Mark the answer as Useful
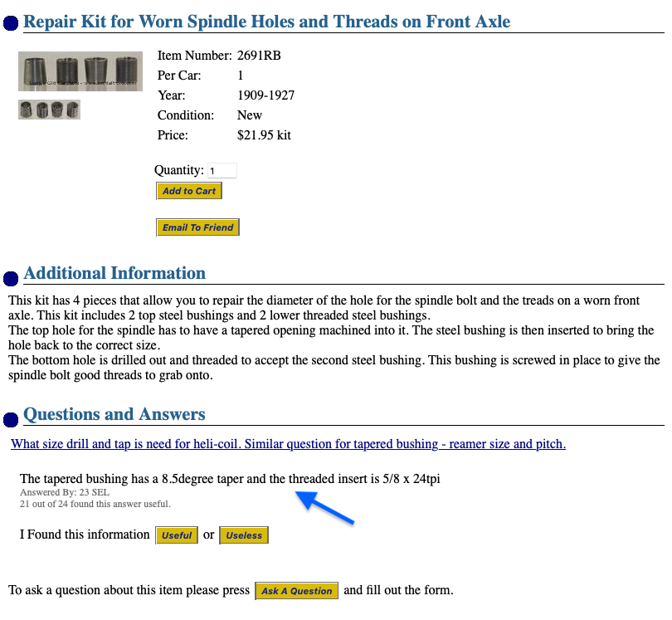 point(177,535)
